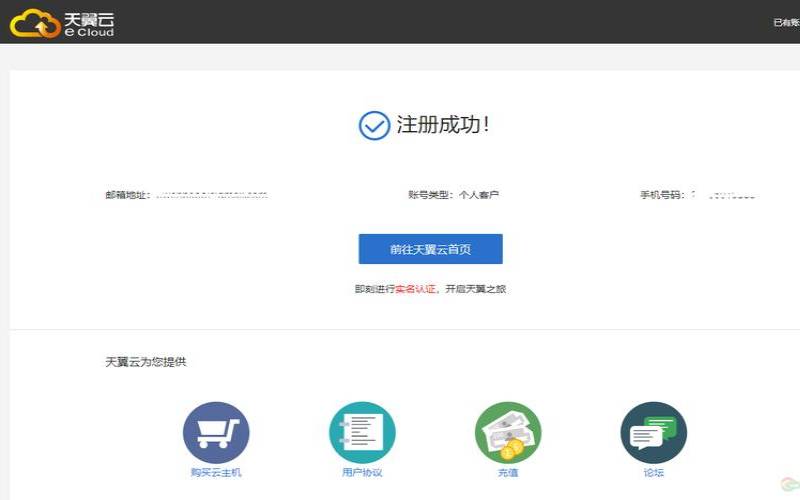
Task: Open the 购买云主机 shopping cart icon
Action: pos(216,433)
